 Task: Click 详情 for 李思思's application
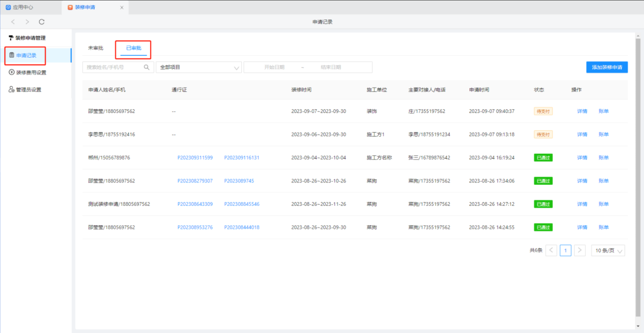click(582, 134)
